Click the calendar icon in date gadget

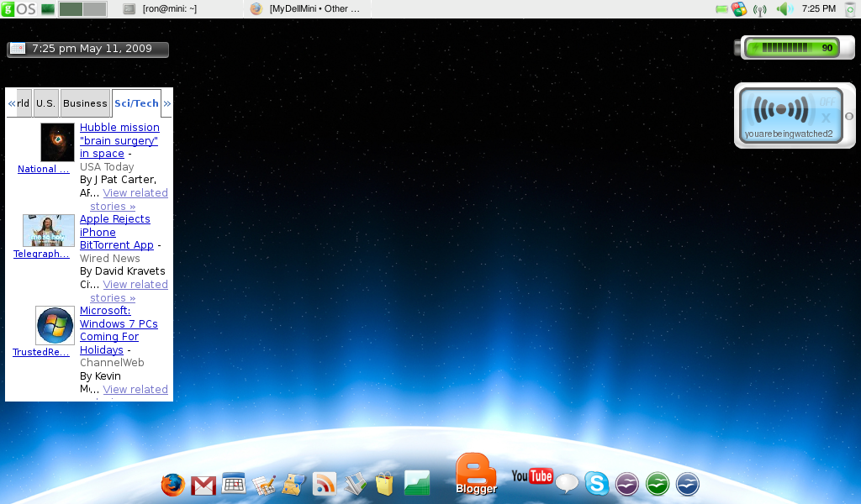[18, 49]
